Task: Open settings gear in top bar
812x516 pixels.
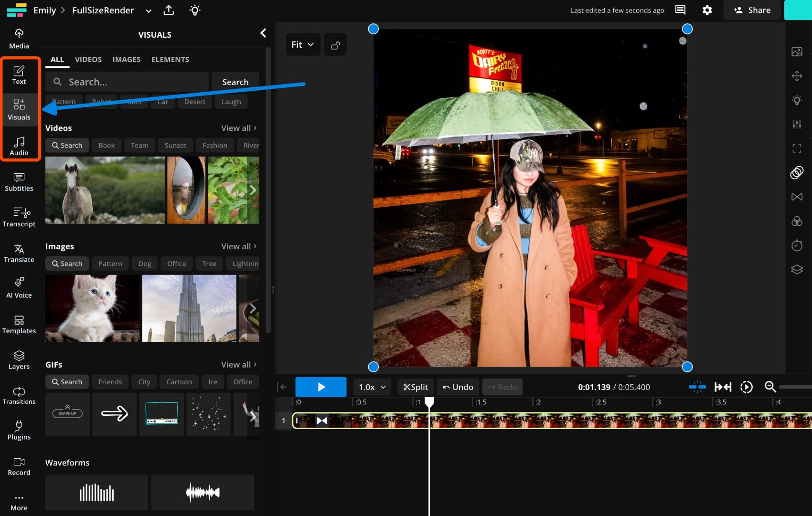Action: click(x=707, y=11)
